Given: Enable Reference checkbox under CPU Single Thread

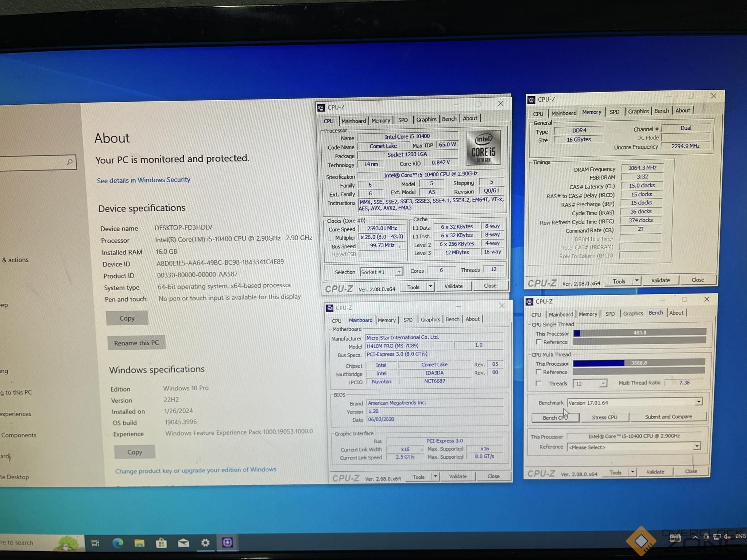Looking at the screenshot, I should click(x=538, y=342).
